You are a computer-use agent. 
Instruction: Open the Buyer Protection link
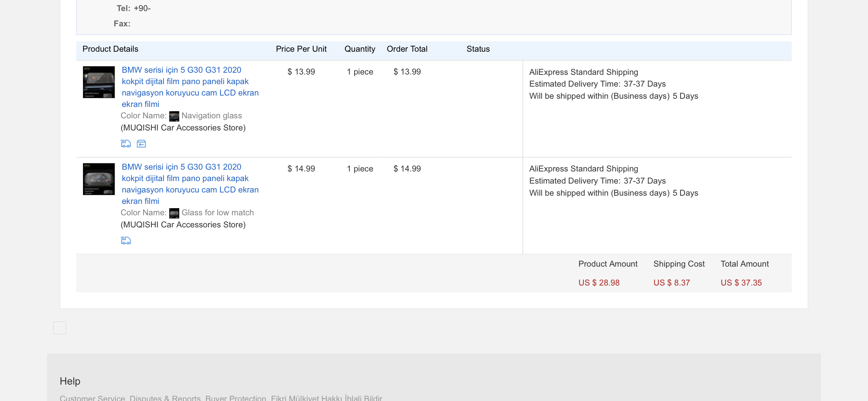236,398
